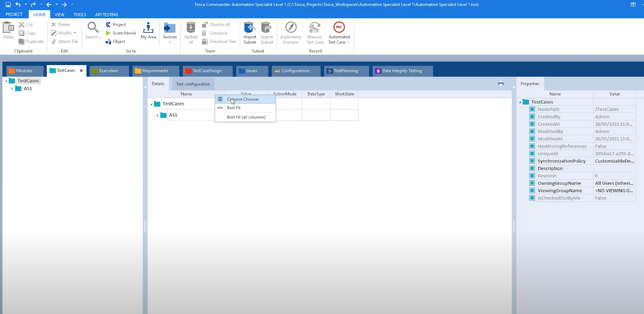Select the ViewingGroupName property
This screenshot has width=644, height=314.
click(582, 191)
